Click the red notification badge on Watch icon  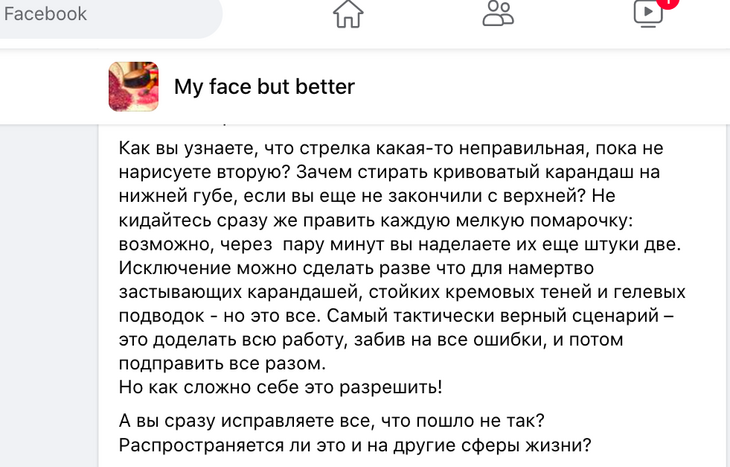(669, 3)
